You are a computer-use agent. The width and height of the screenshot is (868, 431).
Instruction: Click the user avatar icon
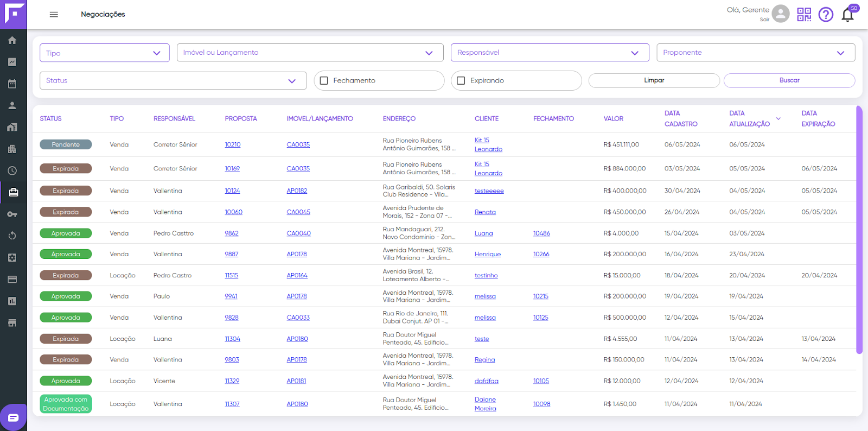[781, 14]
